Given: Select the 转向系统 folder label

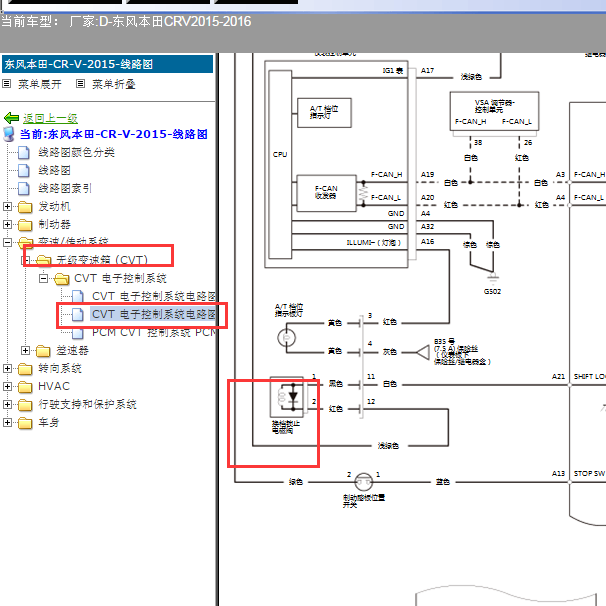Looking at the screenshot, I should click(x=60, y=369).
